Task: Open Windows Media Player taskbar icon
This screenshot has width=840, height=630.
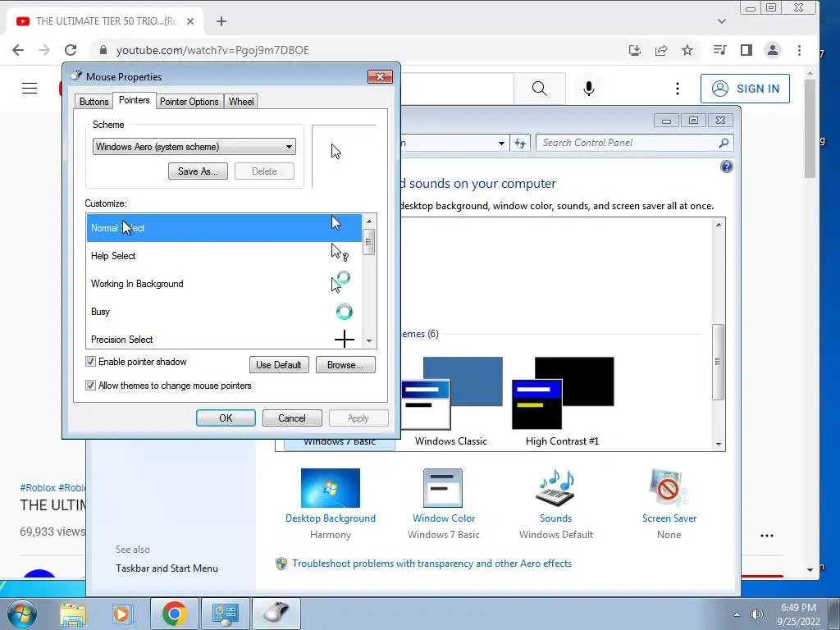Action: 122,614
